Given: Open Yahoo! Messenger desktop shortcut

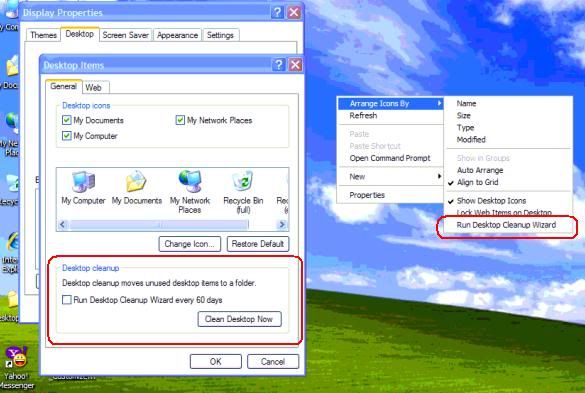Looking at the screenshot, I should tap(16, 367).
